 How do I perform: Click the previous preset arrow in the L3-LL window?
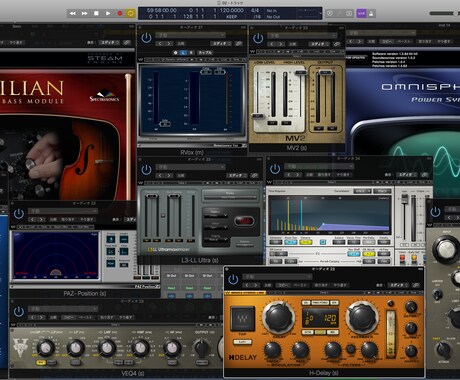[x=160, y=175]
